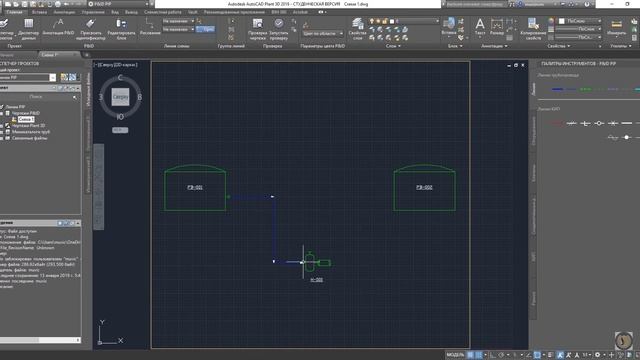
Task: Click the left tank РВ-001
Action: point(195,188)
